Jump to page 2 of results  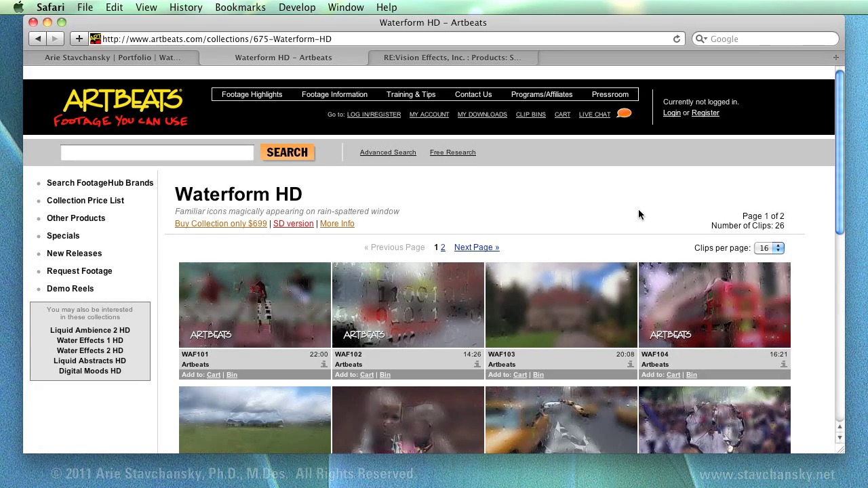coord(443,247)
